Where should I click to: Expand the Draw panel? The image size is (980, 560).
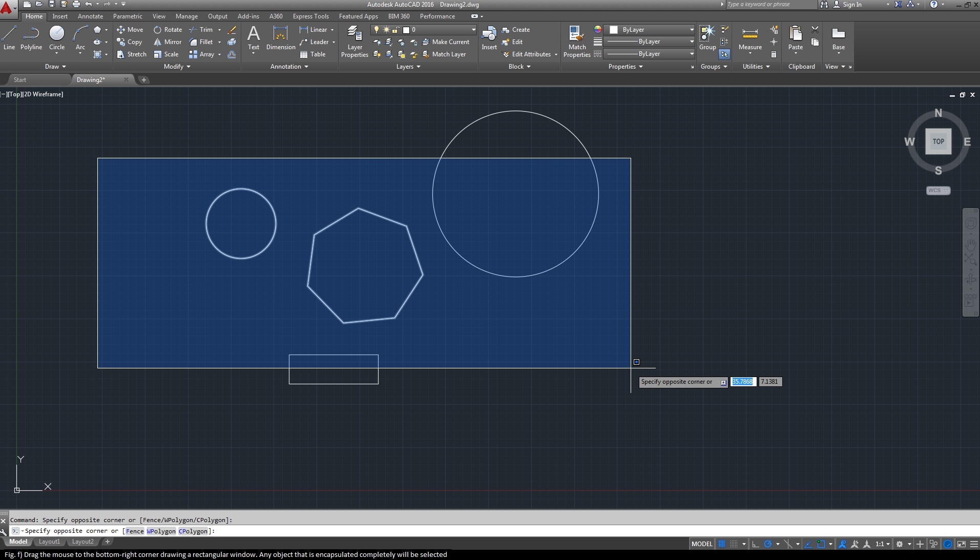55,67
